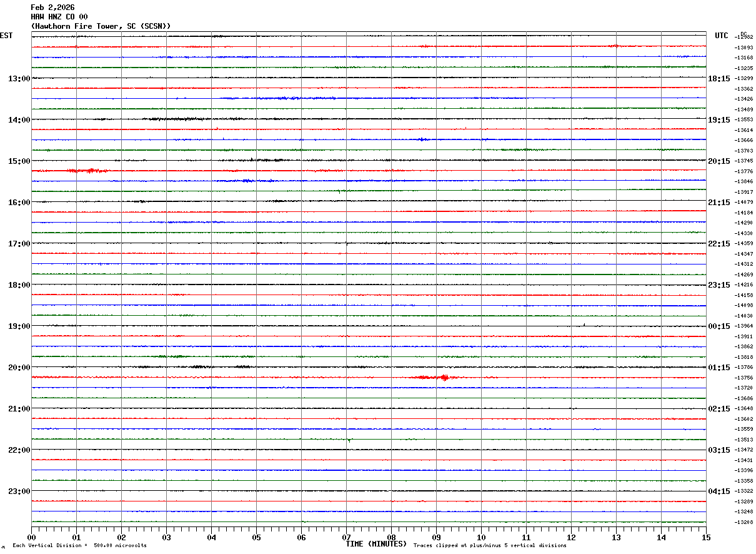Select the 23:00 EST time label
The height and width of the screenshot is (554, 756).
19,491
